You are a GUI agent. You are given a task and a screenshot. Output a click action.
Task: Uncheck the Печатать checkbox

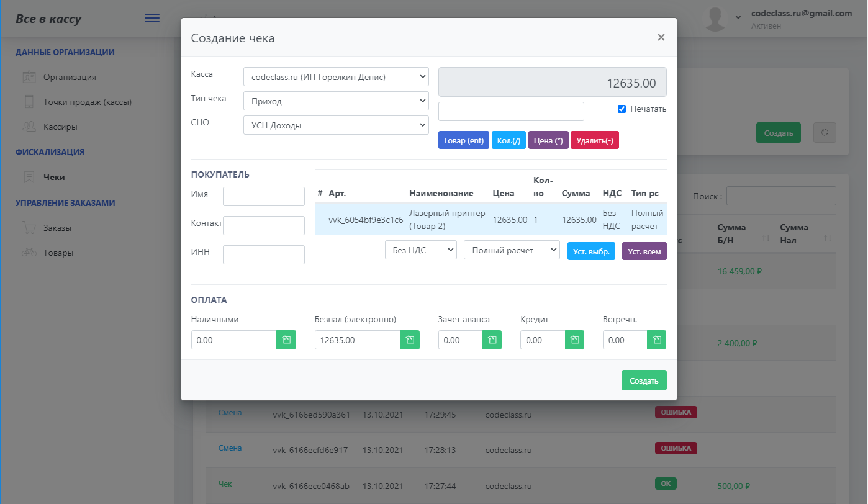tap(622, 109)
